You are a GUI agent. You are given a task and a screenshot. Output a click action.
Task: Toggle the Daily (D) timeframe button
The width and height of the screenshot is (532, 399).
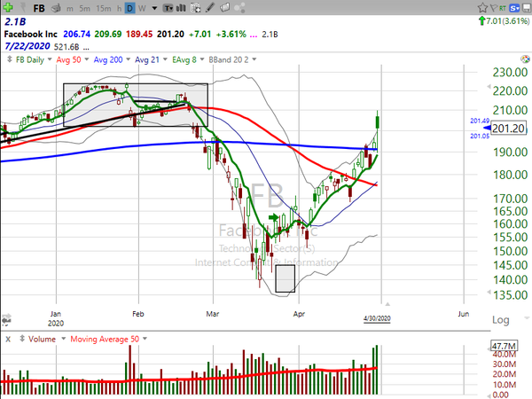pyautogui.click(x=129, y=8)
